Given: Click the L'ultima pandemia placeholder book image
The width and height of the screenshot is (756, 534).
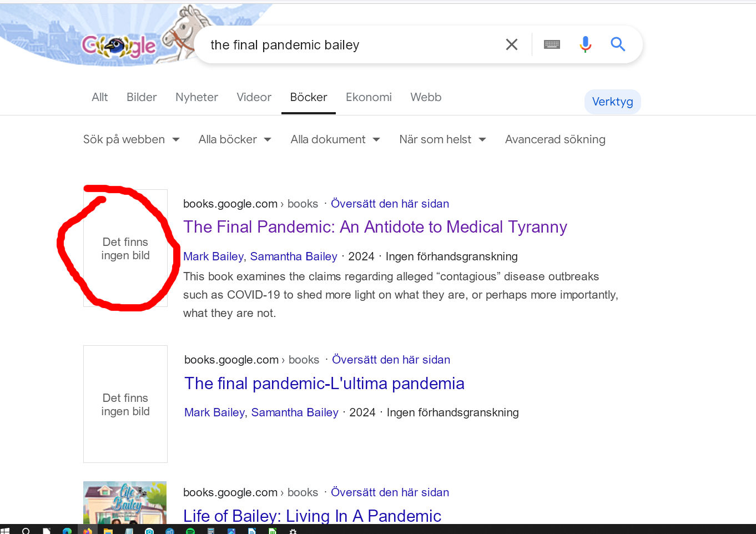Looking at the screenshot, I should 125,404.
